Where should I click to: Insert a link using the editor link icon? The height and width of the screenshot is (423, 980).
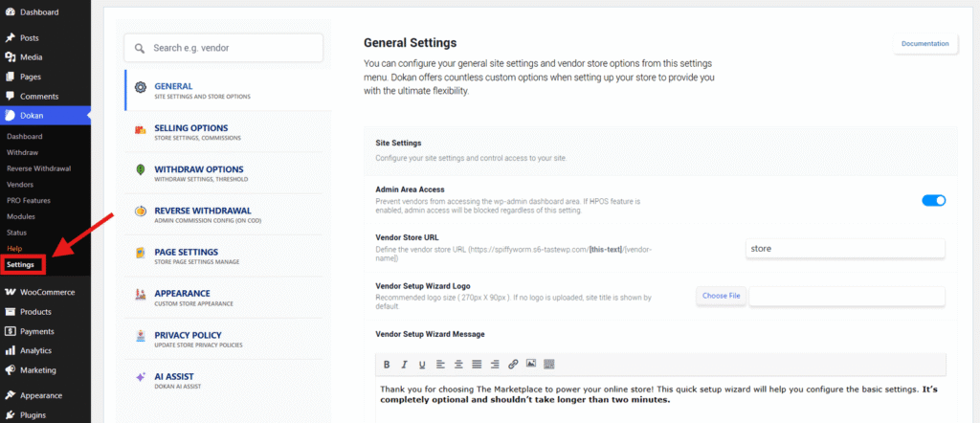click(513, 364)
